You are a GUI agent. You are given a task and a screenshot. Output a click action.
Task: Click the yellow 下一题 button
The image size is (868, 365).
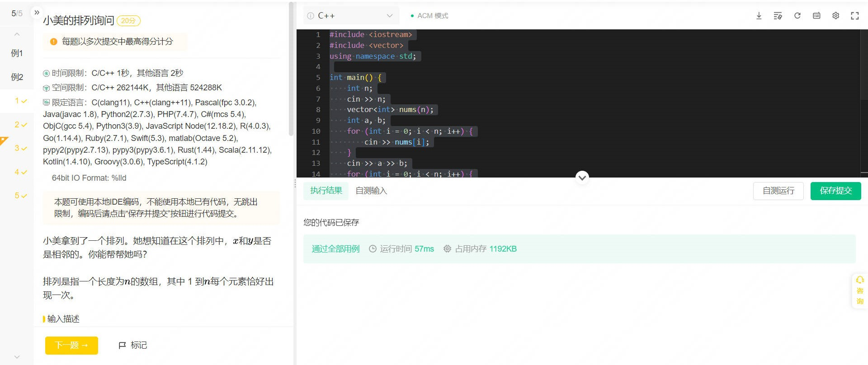[x=71, y=346]
